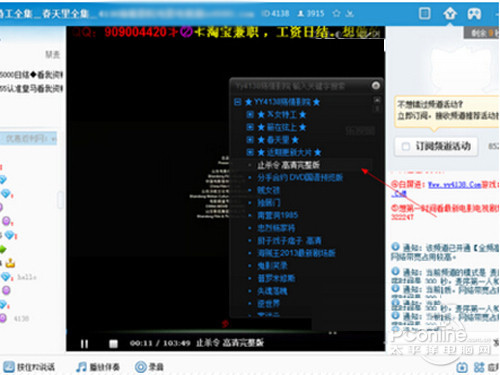The image size is (500, 375).
Task: Click the green diamond user icon
Action: 3,249
